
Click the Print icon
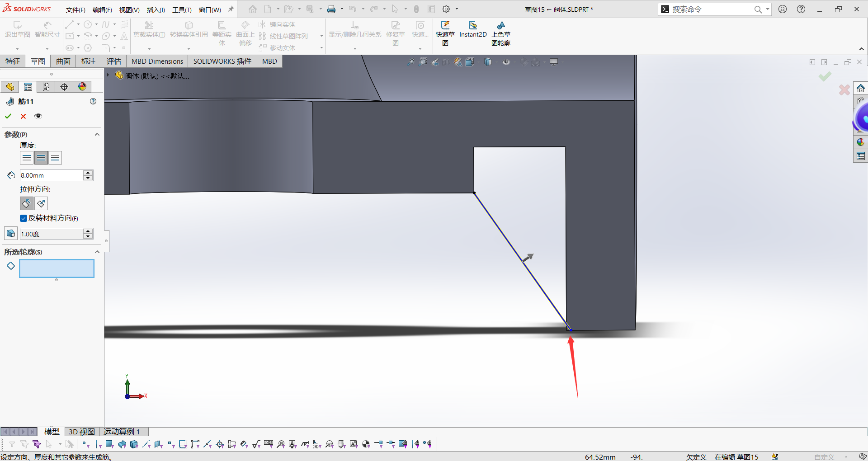coord(332,9)
